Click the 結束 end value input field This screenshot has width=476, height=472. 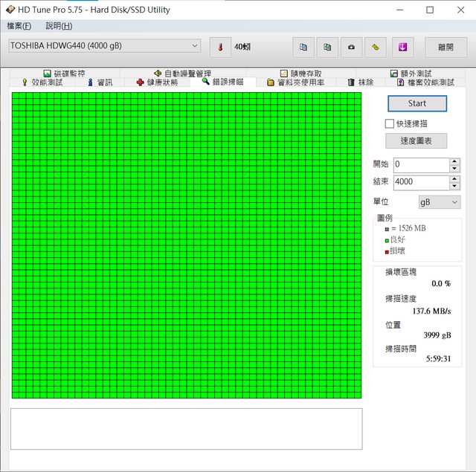[x=420, y=181]
